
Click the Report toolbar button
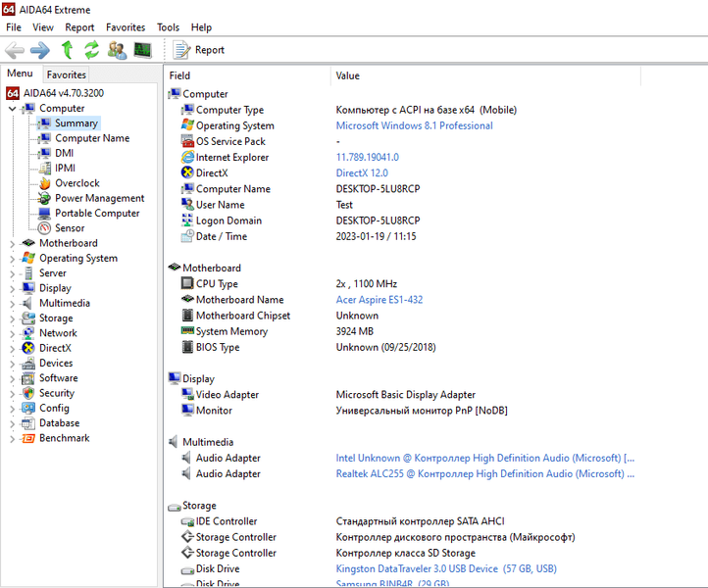[199, 50]
